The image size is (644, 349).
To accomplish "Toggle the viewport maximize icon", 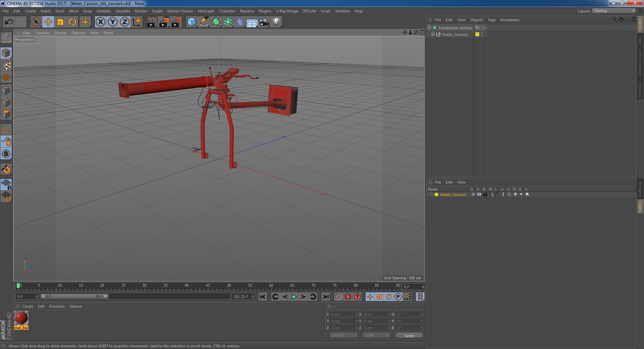I will pyautogui.click(x=422, y=33).
